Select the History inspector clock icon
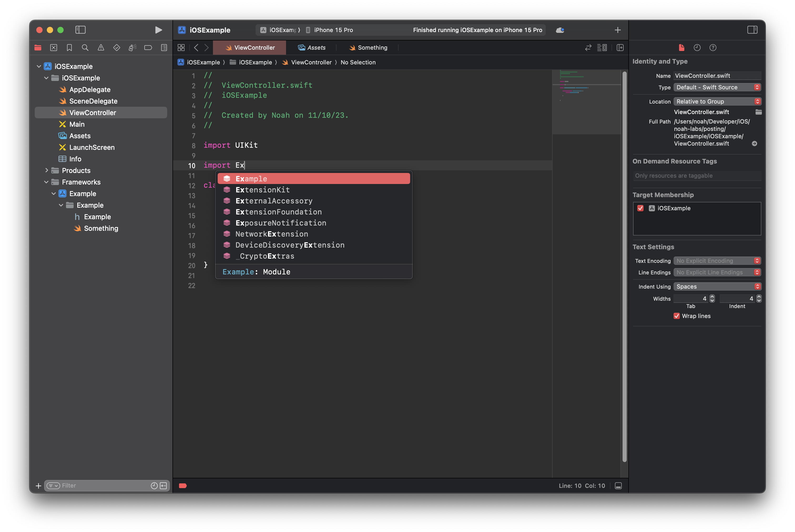This screenshot has height=532, width=795. coord(697,48)
